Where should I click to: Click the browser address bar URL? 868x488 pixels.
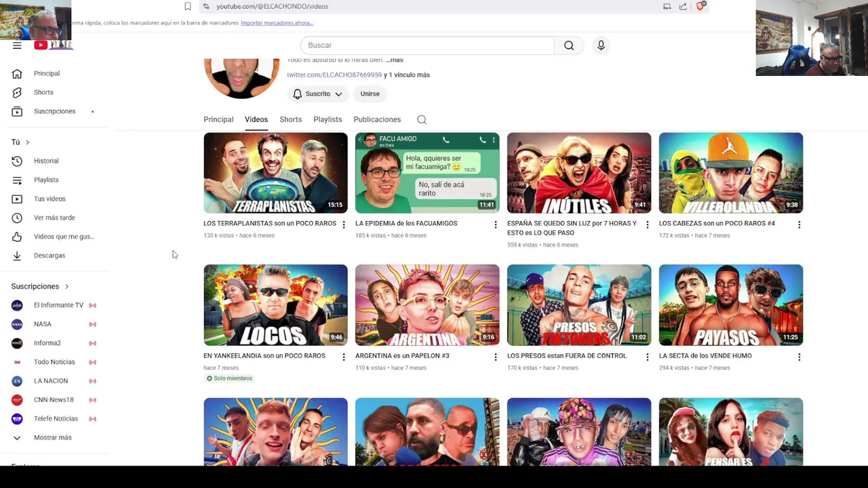click(x=272, y=6)
